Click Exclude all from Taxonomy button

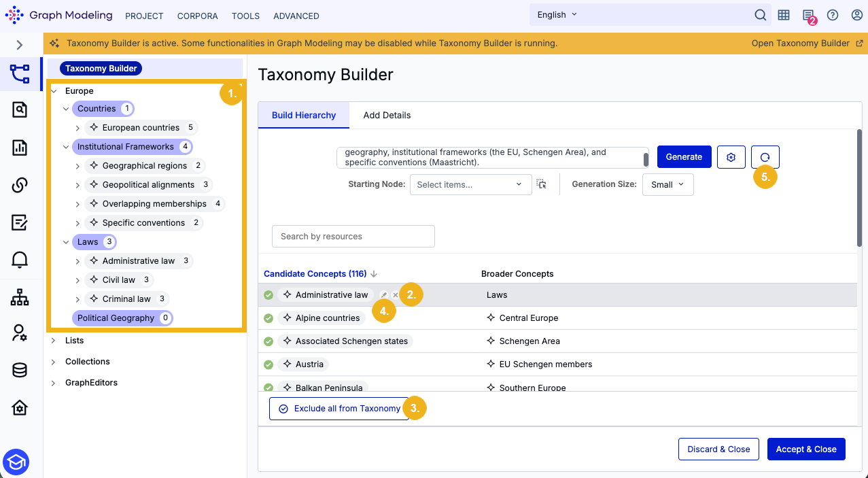[339, 409]
